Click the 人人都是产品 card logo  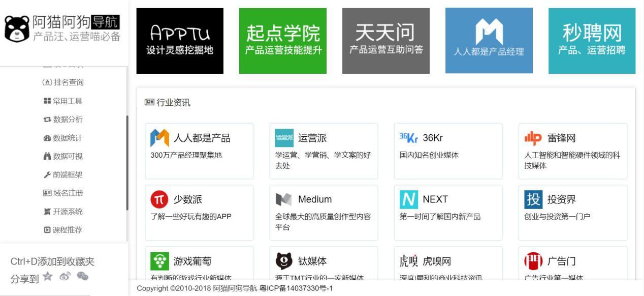(x=160, y=138)
